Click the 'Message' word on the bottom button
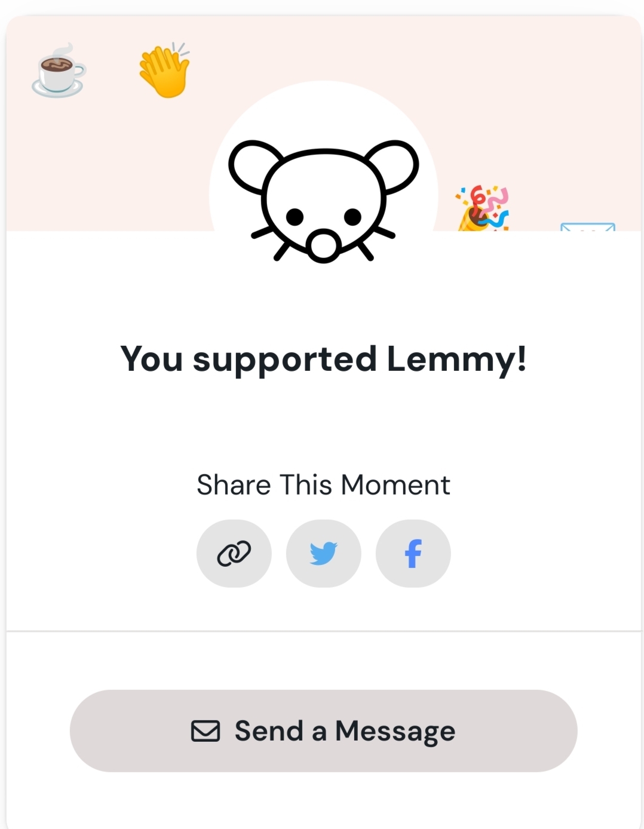The height and width of the screenshot is (829, 644). coord(395,732)
